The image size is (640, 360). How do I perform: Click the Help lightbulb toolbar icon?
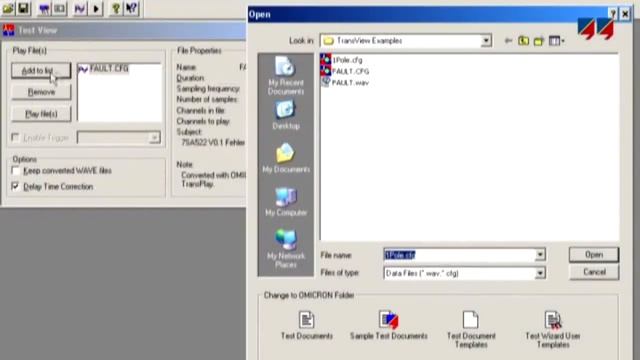click(x=116, y=9)
